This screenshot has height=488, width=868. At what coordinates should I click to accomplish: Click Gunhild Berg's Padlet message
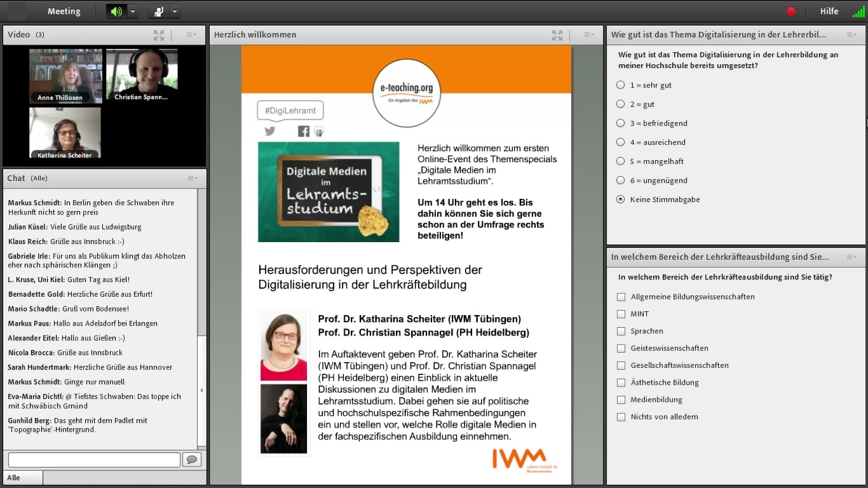(x=78, y=425)
